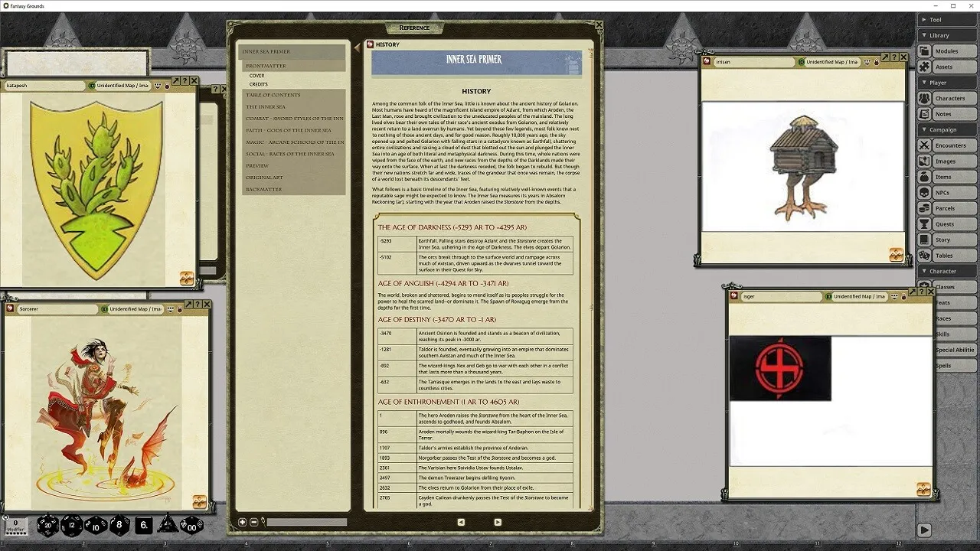Open the Tables sidebar button
The width and height of the screenshot is (980, 551).
946,256
